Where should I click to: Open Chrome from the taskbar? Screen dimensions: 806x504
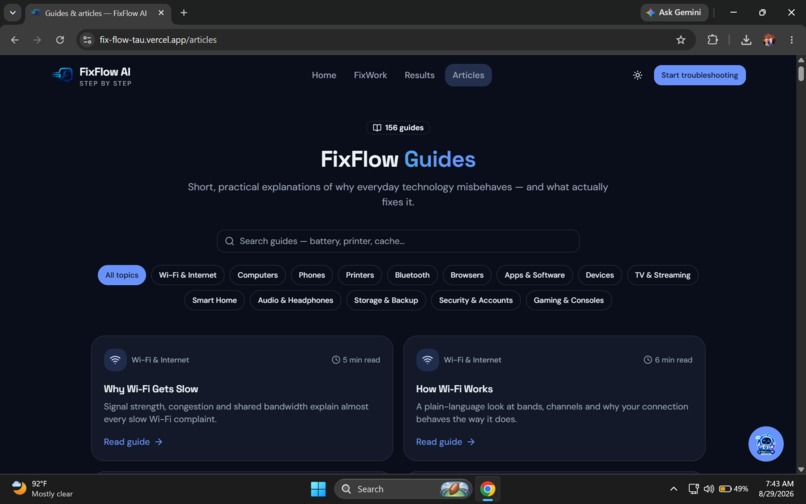coord(487,489)
